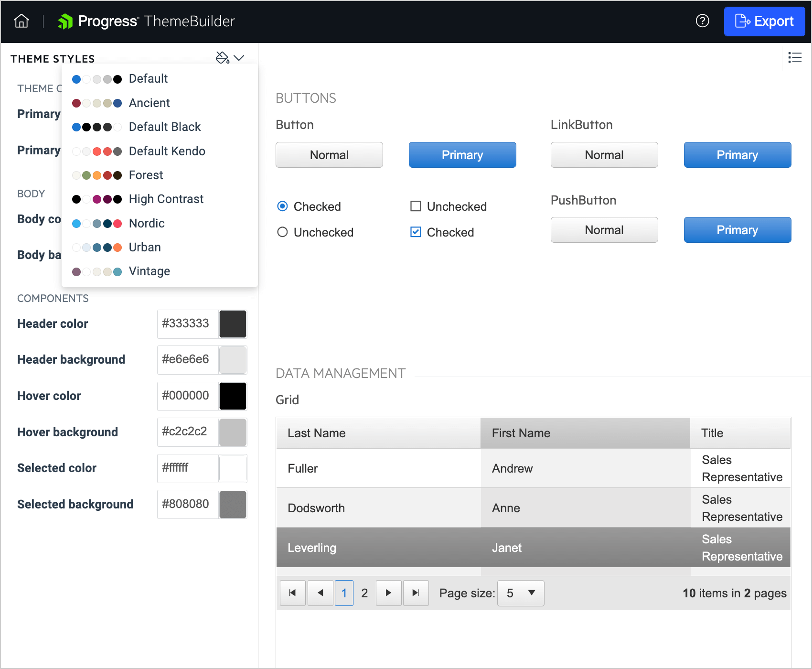Click the previous page arrow in grid pager
This screenshot has height=669, width=812.
(320, 593)
